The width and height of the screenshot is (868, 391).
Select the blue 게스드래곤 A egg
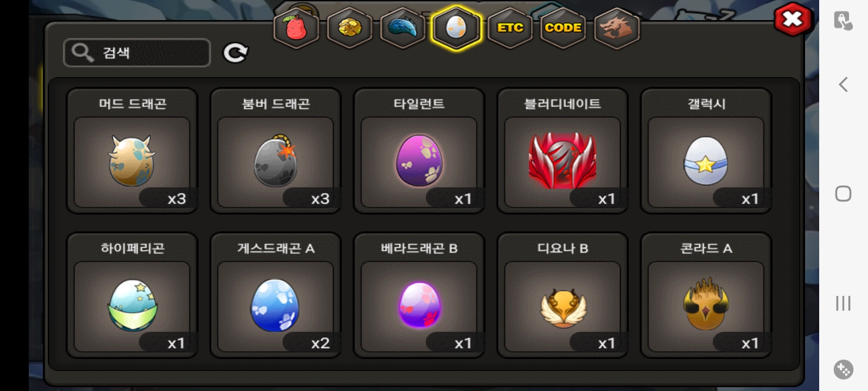coord(276,295)
